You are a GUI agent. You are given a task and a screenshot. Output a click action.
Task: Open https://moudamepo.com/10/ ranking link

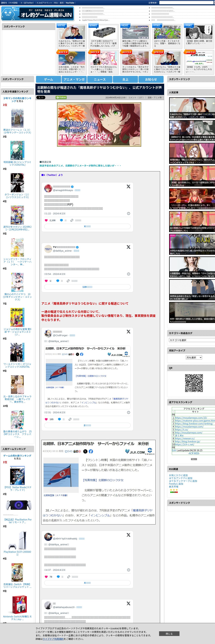coord(191,418)
